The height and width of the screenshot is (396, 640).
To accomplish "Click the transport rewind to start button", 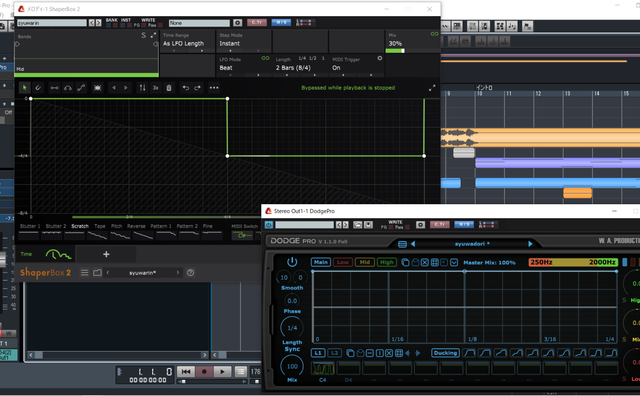I will pyautogui.click(x=186, y=372).
